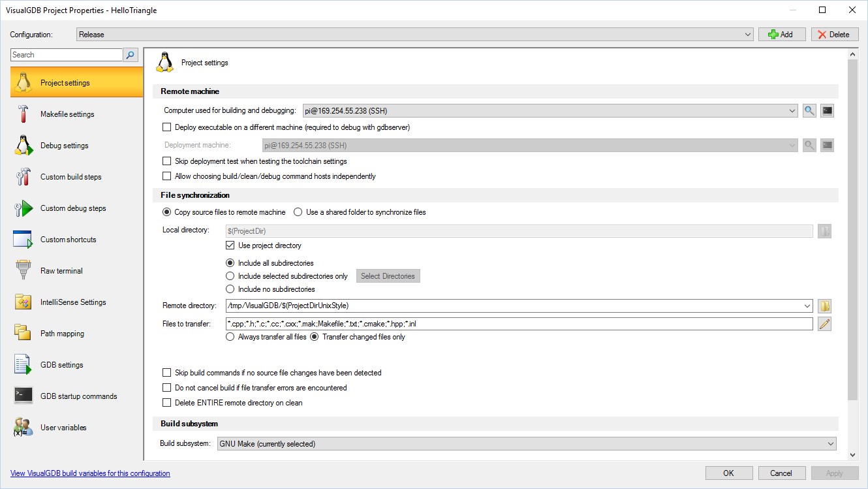The image size is (868, 489).
Task: Click into the sidebar Search field
Action: click(x=67, y=55)
